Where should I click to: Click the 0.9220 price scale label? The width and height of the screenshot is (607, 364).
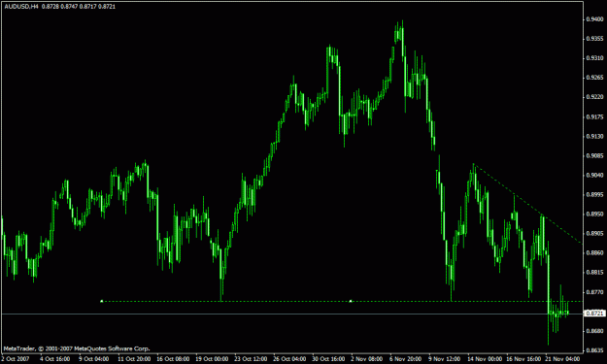pos(594,97)
